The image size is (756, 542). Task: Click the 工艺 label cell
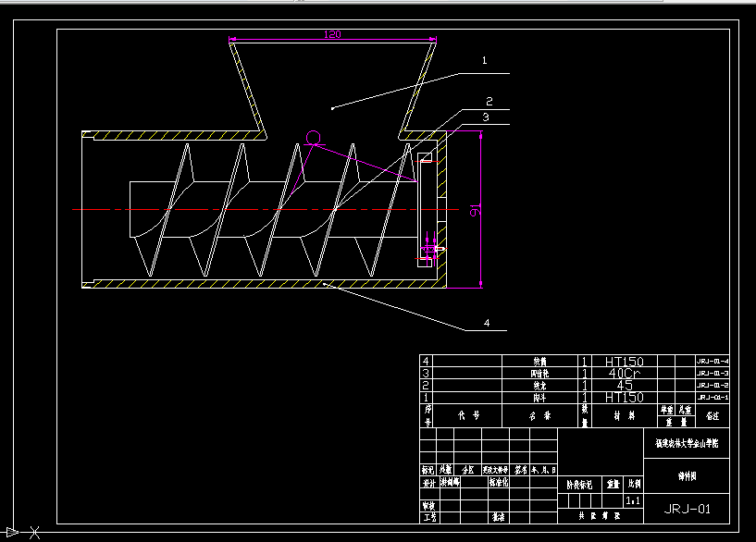tap(429, 517)
